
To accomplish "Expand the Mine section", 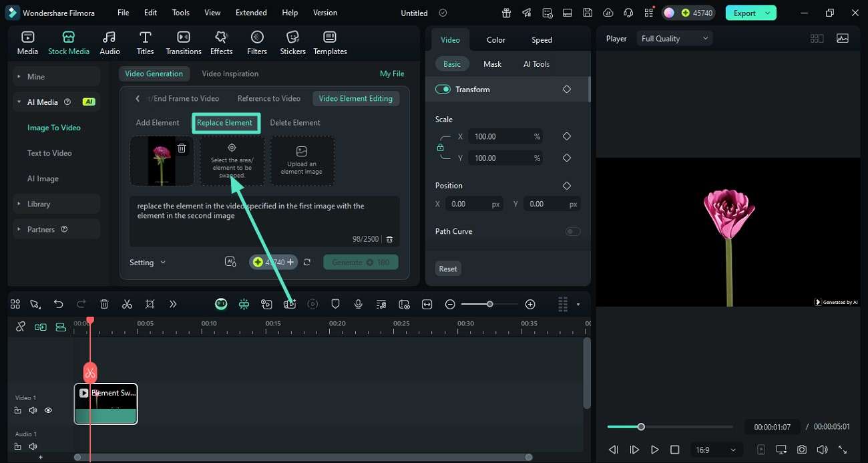I will click(57, 77).
